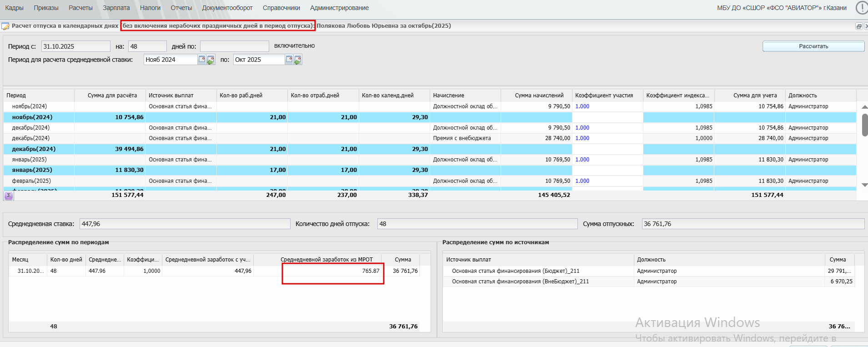Click calendar-arrow icon beside Нояб 2024
The width and height of the screenshot is (868, 347).
(x=211, y=60)
